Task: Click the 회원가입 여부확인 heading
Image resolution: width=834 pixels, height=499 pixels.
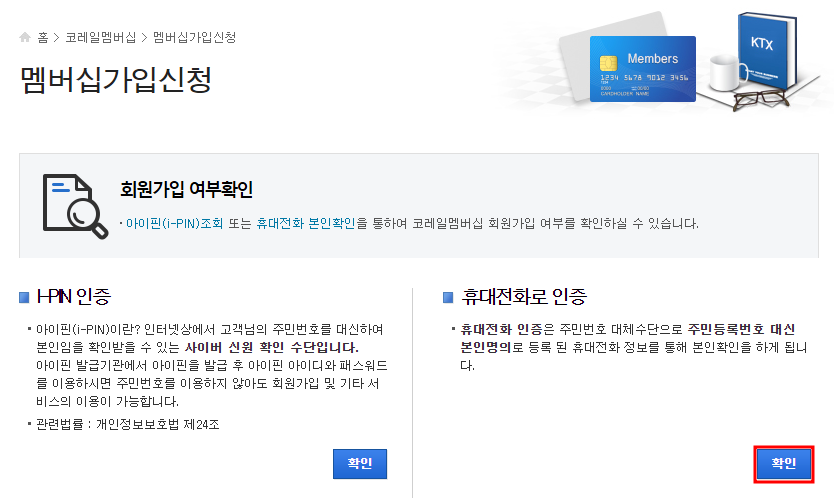Action: pyautogui.click(x=186, y=189)
